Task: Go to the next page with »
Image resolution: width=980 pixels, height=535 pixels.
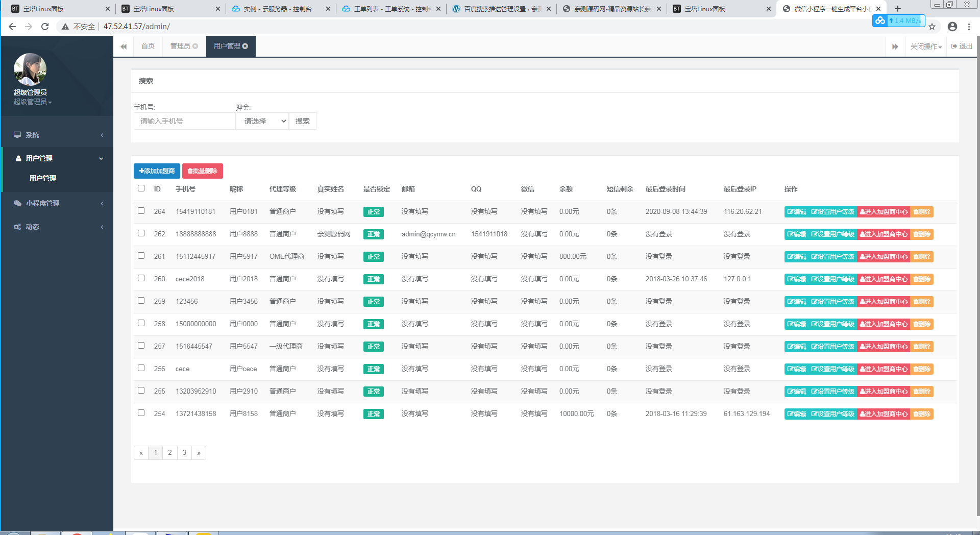Action: click(199, 453)
